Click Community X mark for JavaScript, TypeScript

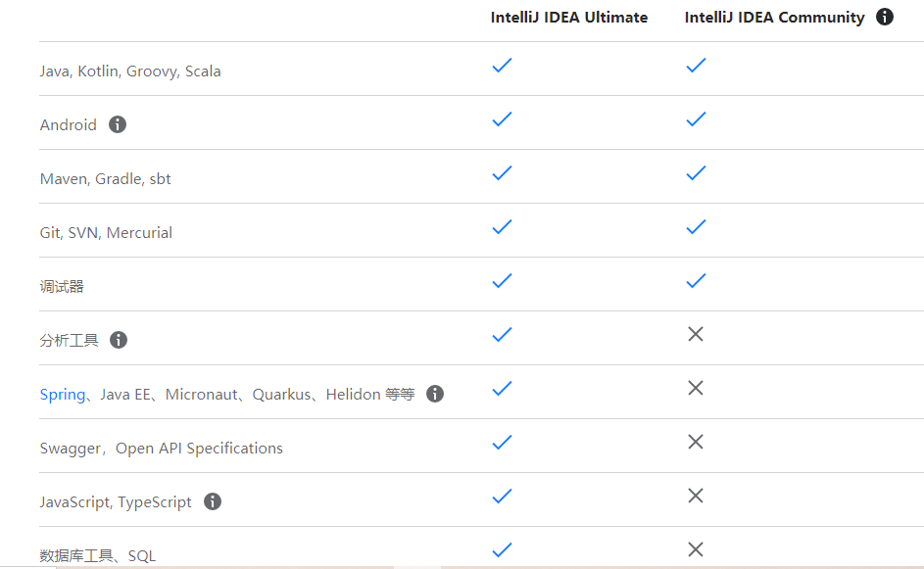point(696,496)
